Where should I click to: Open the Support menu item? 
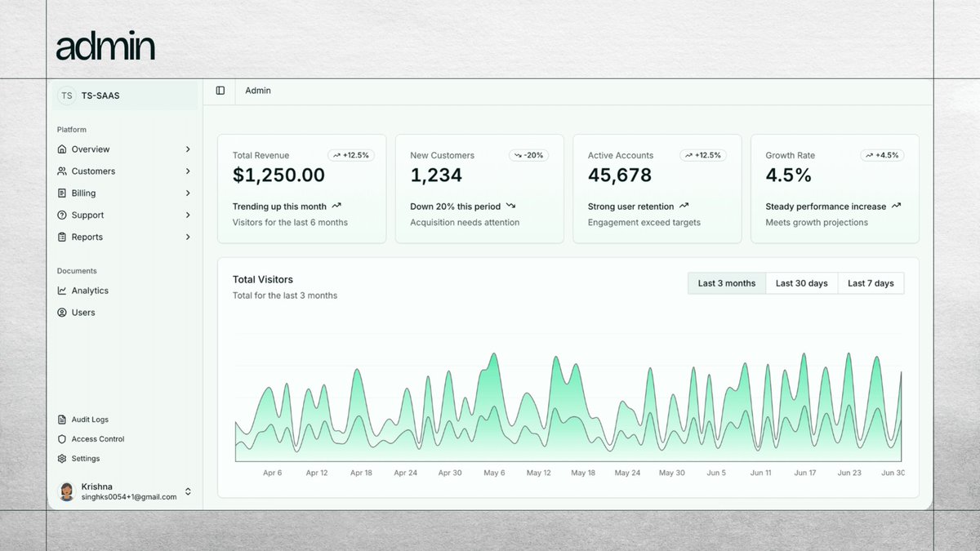pyautogui.click(x=125, y=216)
